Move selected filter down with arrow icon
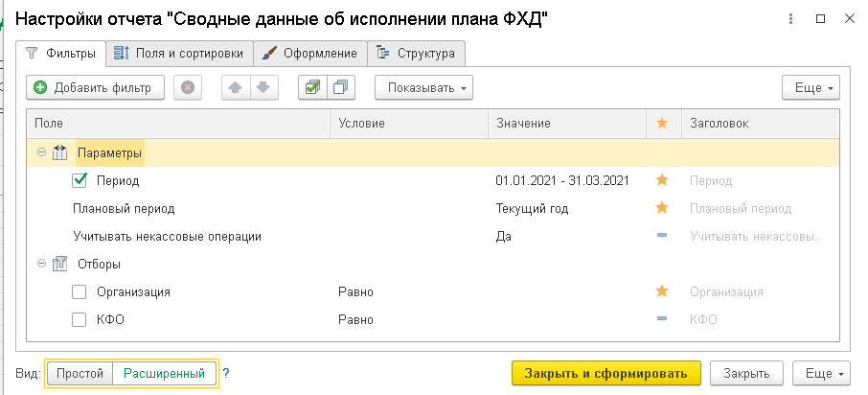This screenshot has height=395, width=868. 262,88
